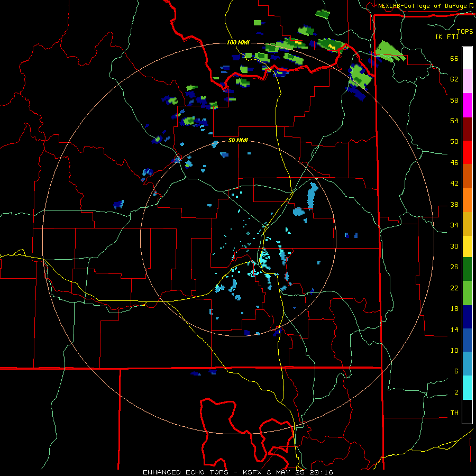Click the navy 22 kft legend swatch

click(467, 317)
